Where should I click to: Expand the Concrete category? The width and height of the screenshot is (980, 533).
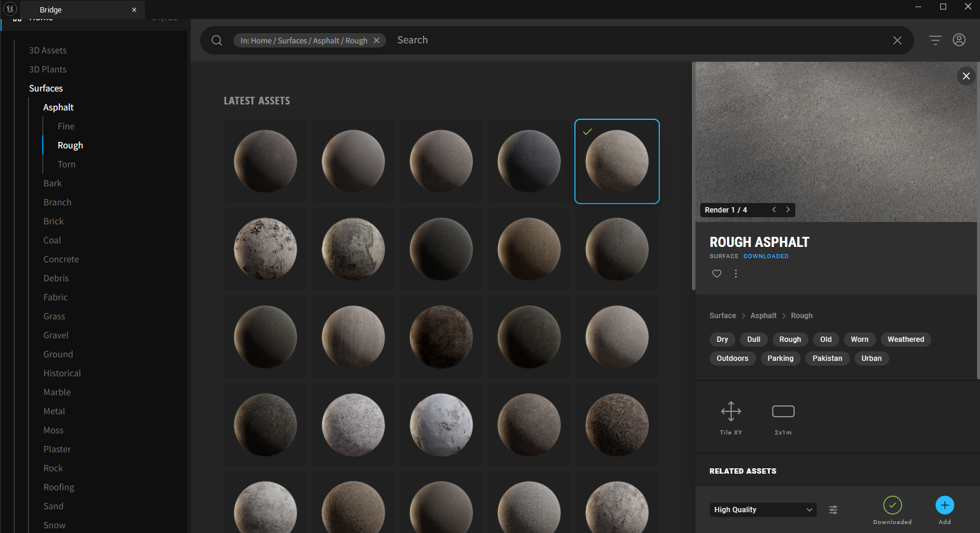[x=61, y=259]
